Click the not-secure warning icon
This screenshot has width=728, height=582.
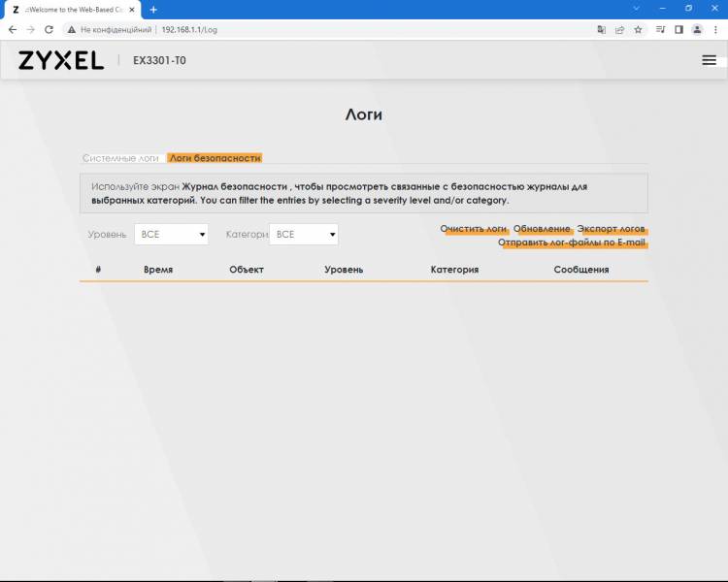[72, 30]
